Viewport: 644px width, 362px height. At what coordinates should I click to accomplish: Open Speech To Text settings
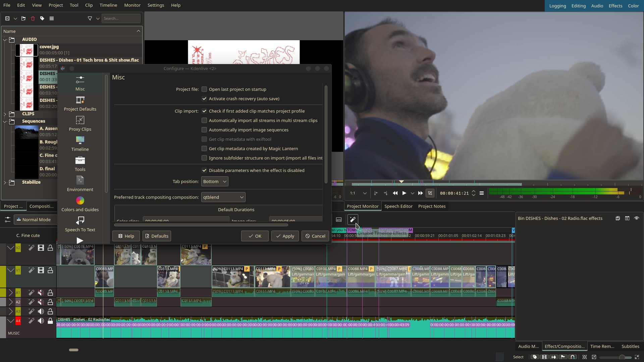[x=80, y=224]
